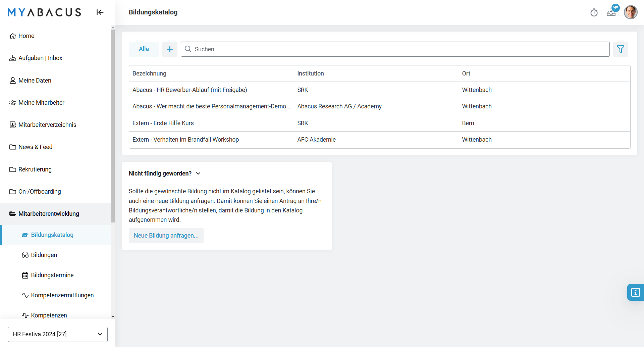The height and width of the screenshot is (347, 644).
Task: Click the pulse icon next to Kompetenzen
Action: [x=25, y=315]
